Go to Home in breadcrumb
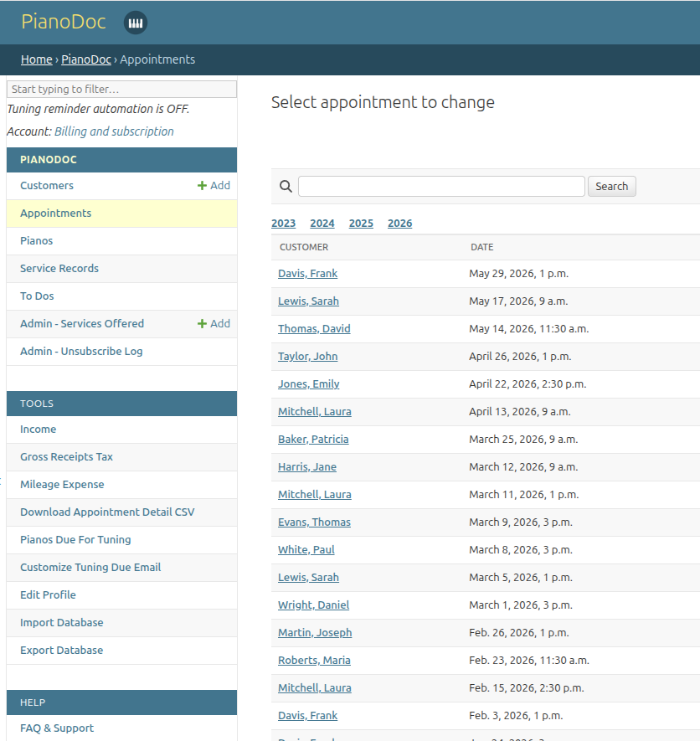 click(x=36, y=59)
